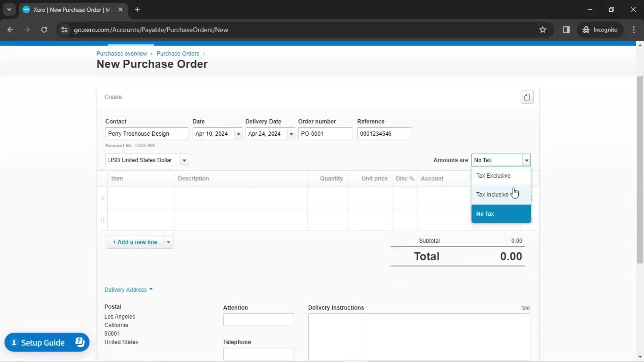The height and width of the screenshot is (362, 644).
Task: Toggle the Amounts are dropdown arrow
Action: 527,161
